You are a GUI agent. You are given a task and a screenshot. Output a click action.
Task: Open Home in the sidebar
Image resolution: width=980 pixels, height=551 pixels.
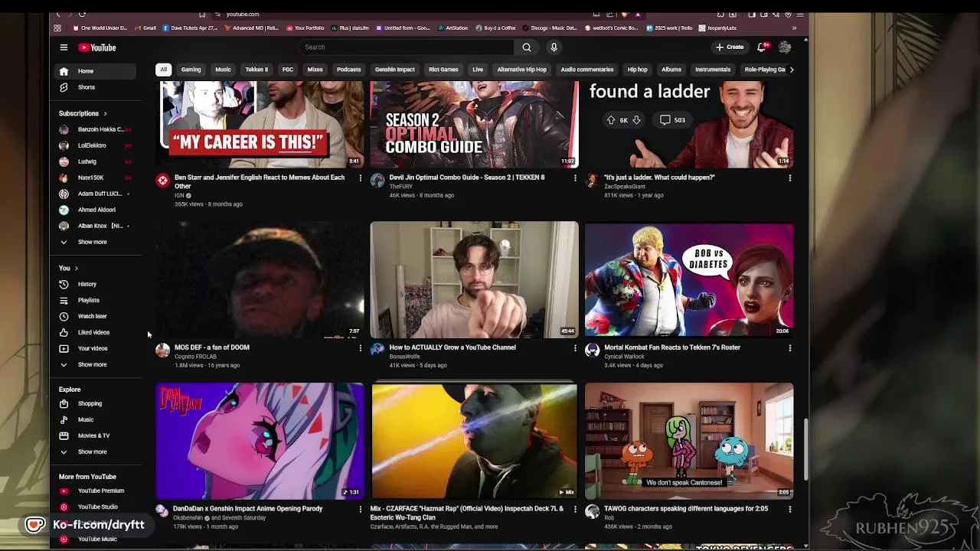pos(96,71)
